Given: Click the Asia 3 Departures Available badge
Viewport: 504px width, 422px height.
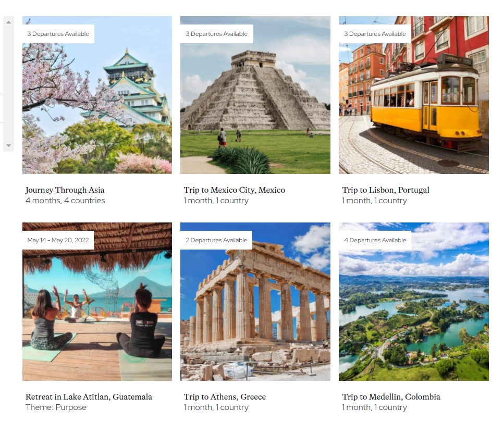Looking at the screenshot, I should pos(58,34).
